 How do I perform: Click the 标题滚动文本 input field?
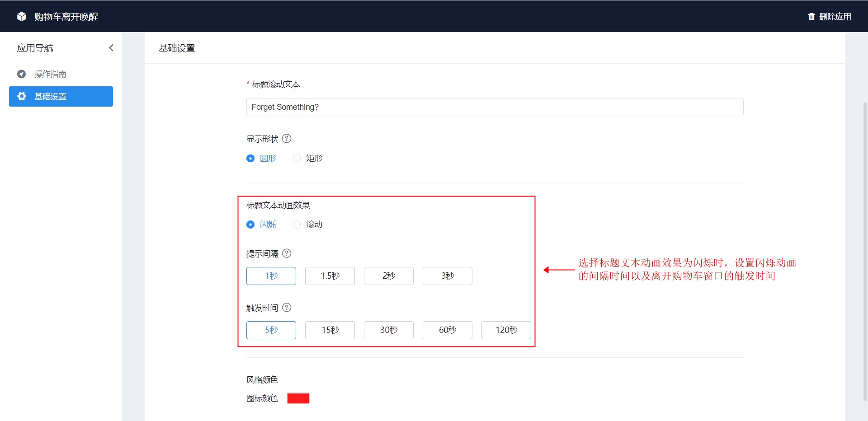click(x=495, y=107)
